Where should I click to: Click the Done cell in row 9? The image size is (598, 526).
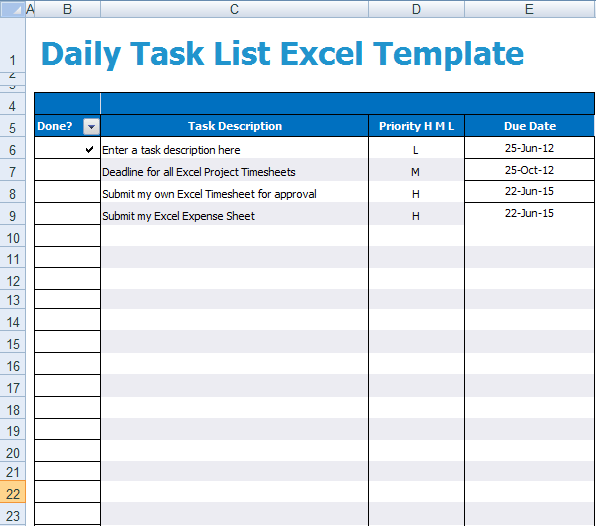(x=68, y=214)
